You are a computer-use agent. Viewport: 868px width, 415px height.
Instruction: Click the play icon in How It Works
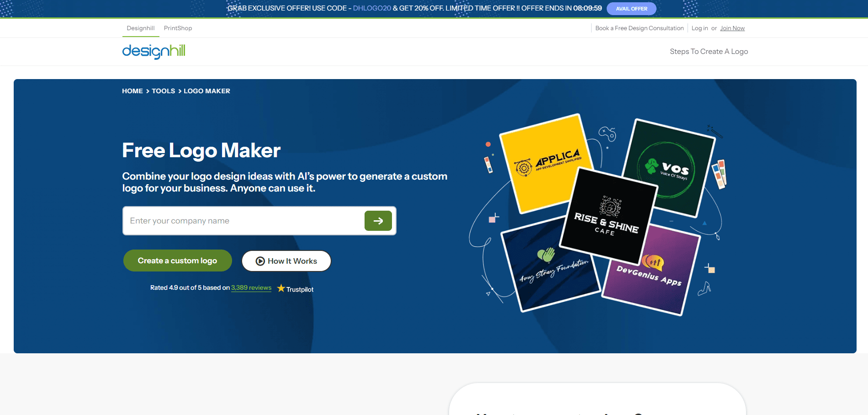tap(260, 261)
